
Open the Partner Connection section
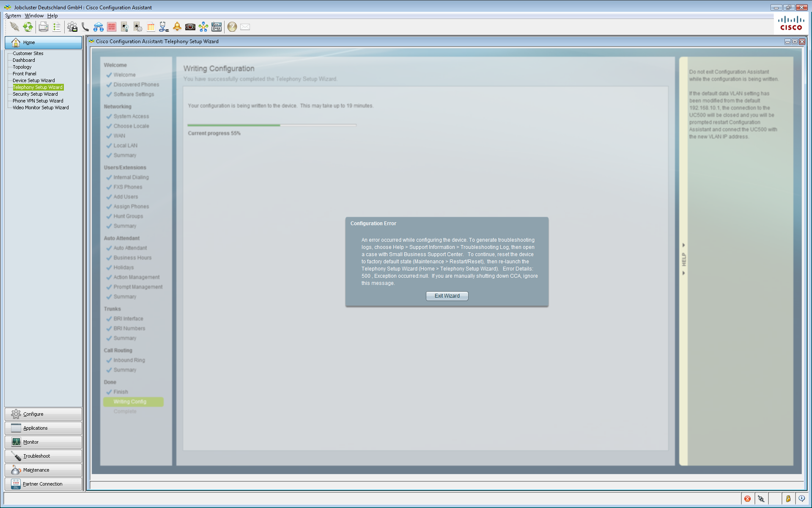coord(43,484)
